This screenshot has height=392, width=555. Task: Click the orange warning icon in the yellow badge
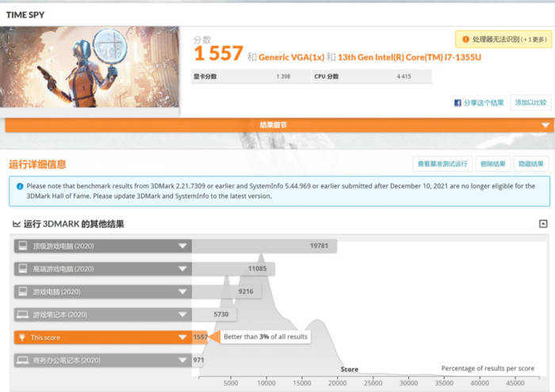click(x=466, y=40)
